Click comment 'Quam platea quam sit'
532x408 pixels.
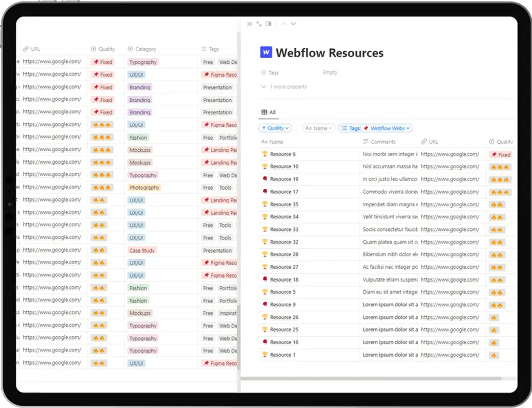[x=390, y=242]
